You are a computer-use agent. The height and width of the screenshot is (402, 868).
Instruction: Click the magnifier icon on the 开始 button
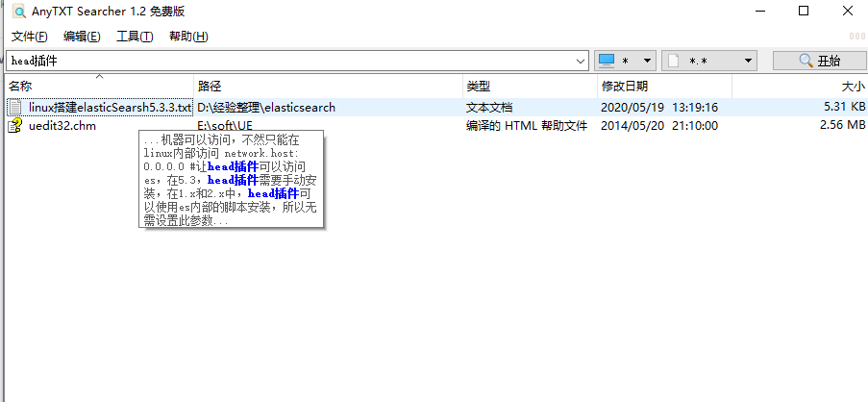806,61
